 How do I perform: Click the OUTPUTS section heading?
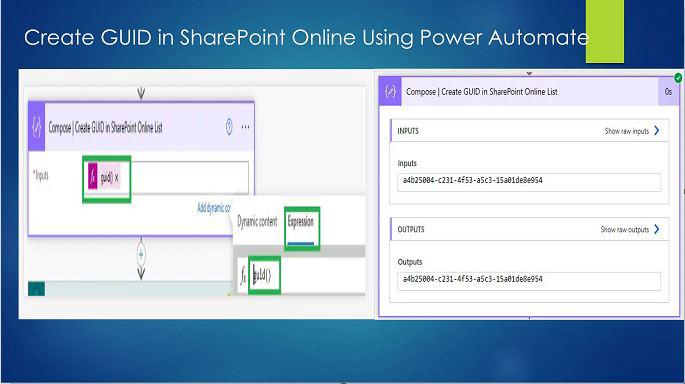point(411,229)
